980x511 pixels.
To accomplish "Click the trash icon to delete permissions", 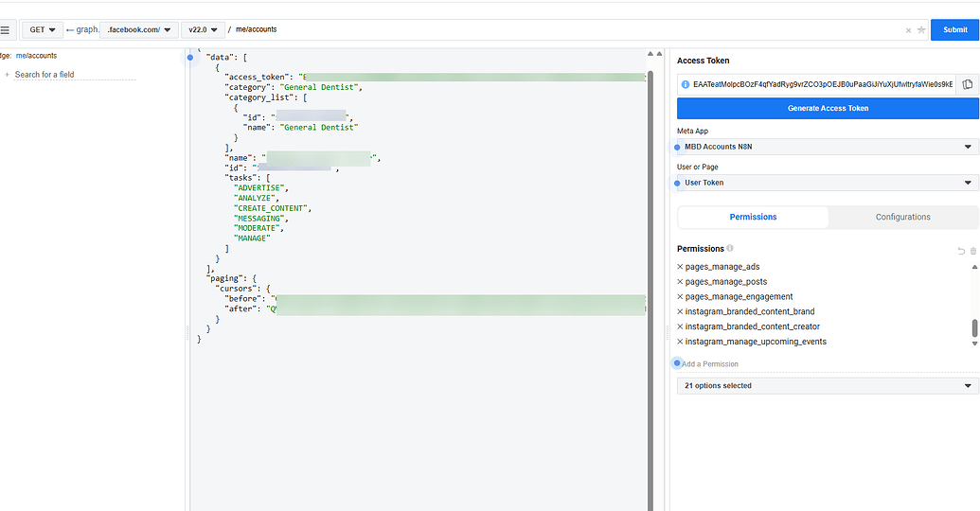I will coord(972,251).
